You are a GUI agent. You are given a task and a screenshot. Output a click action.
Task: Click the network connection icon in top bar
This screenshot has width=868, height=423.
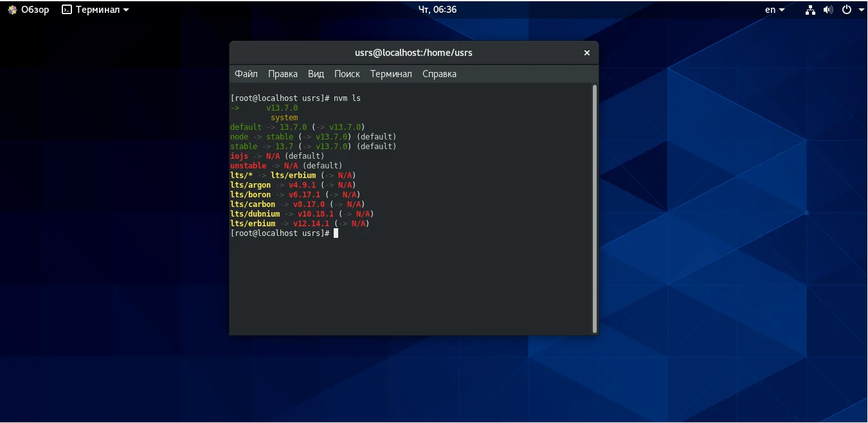[x=811, y=10]
